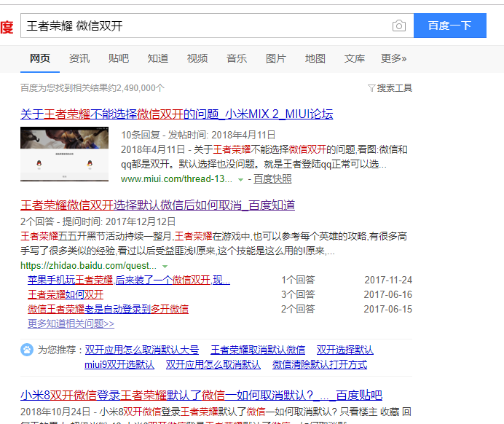Click the MIUI forum result thumbnail
This screenshot has height=424, width=504.
[x=64, y=154]
